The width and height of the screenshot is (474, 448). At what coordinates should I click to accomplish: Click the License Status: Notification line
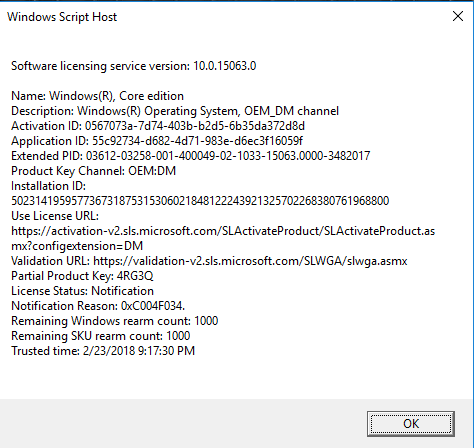click(82, 291)
